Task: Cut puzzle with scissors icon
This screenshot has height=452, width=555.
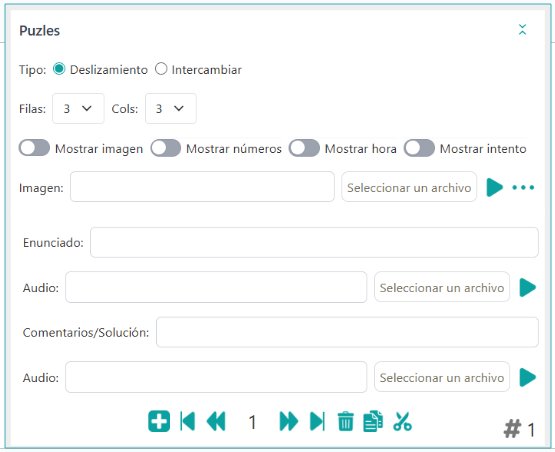Action: (402, 421)
